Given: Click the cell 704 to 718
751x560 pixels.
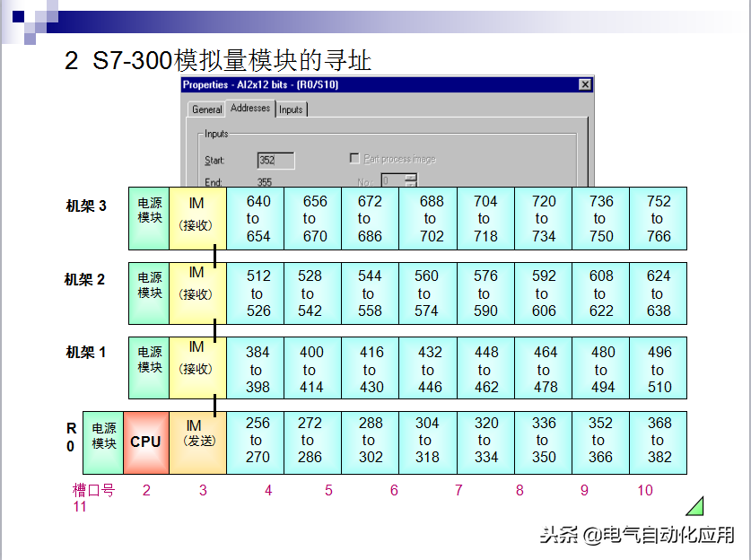Looking at the screenshot, I should click(486, 218).
